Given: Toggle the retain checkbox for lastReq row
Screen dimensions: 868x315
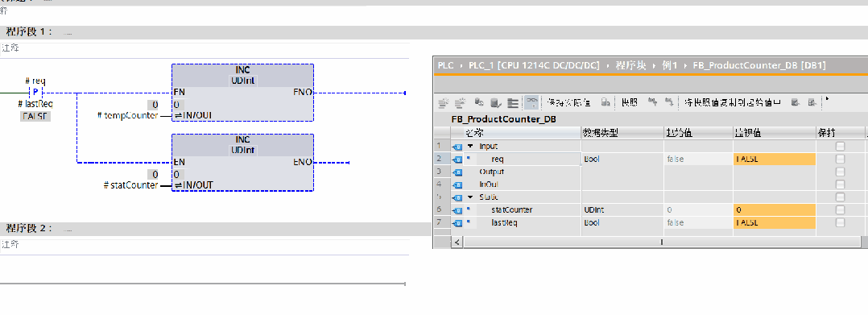Looking at the screenshot, I should [x=841, y=222].
